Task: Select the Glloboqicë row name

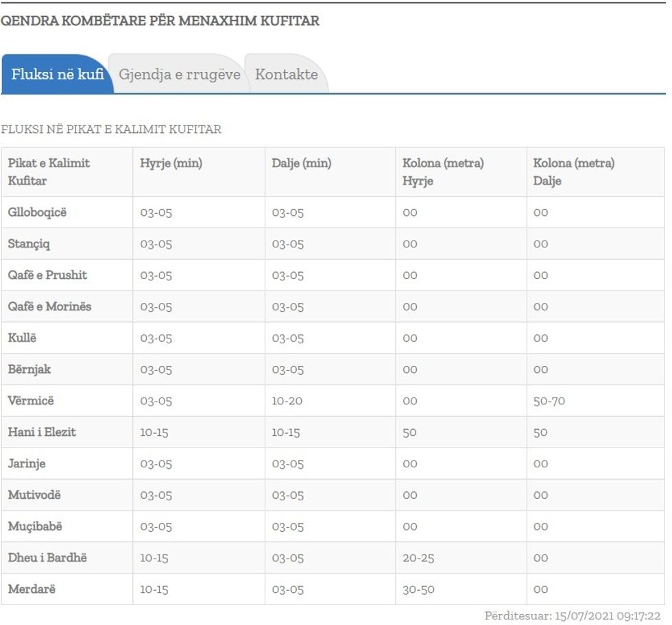Action: point(37,212)
